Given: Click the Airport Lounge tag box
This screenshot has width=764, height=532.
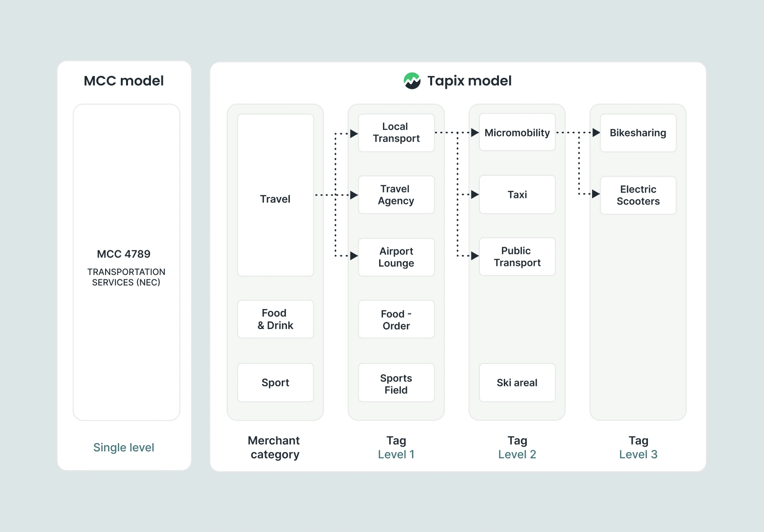Looking at the screenshot, I should coord(396,257).
